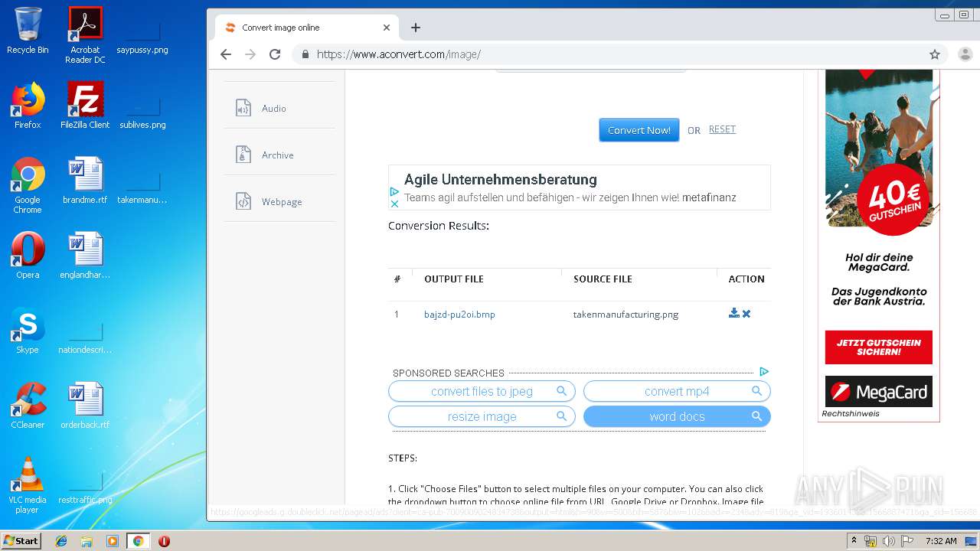
Task: Select sublives.png file on desktop
Action: 142,110
